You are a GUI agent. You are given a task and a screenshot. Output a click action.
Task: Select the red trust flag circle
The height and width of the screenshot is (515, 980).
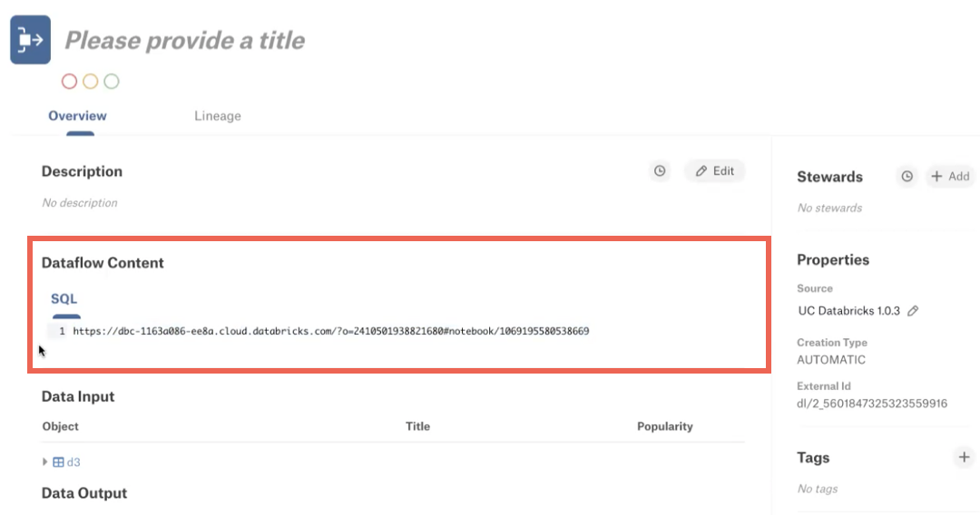[x=69, y=82]
